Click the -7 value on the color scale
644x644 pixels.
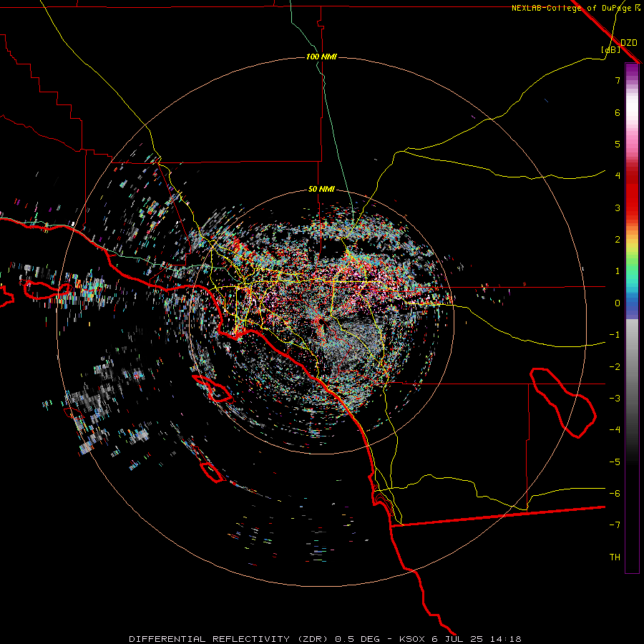pyautogui.click(x=615, y=525)
